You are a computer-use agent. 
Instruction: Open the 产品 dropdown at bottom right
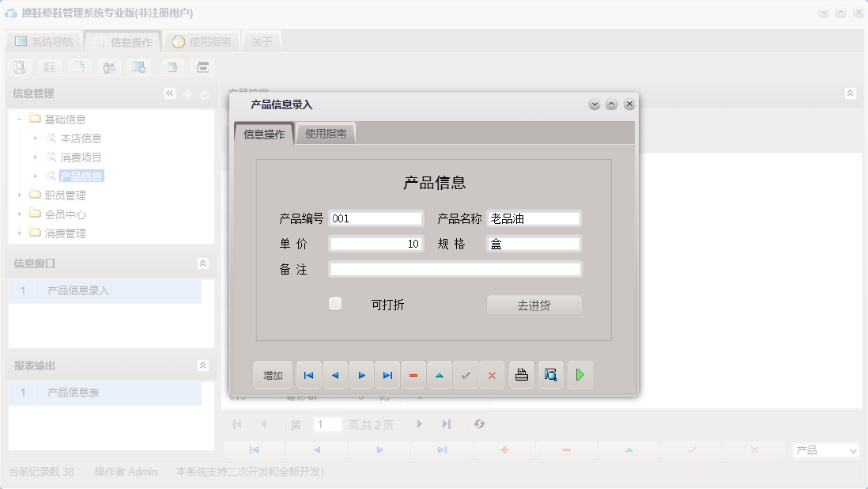(825, 449)
